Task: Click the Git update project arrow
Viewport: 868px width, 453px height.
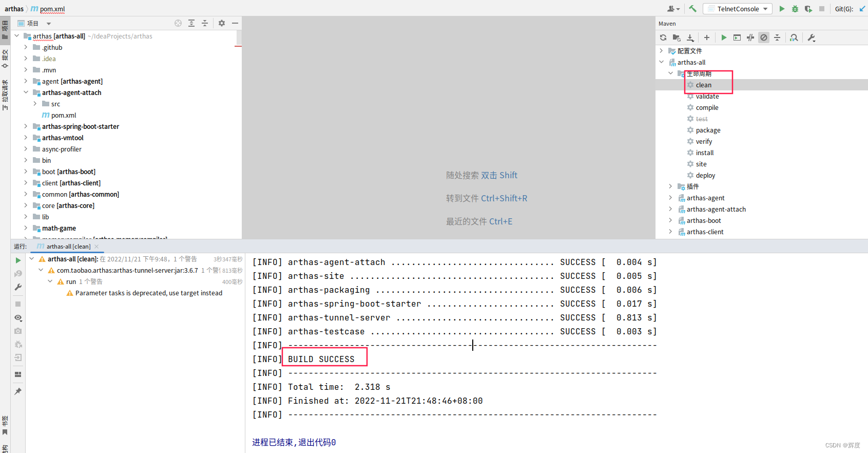Action: (862, 9)
